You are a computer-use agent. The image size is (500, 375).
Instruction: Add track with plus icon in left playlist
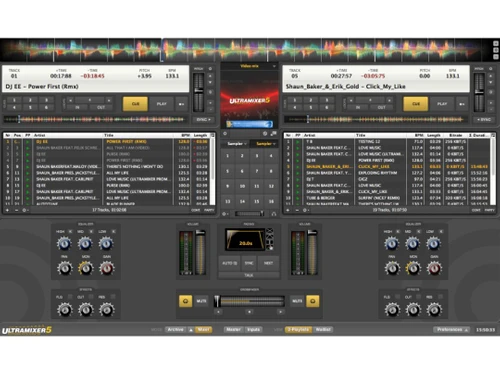click(x=7, y=210)
